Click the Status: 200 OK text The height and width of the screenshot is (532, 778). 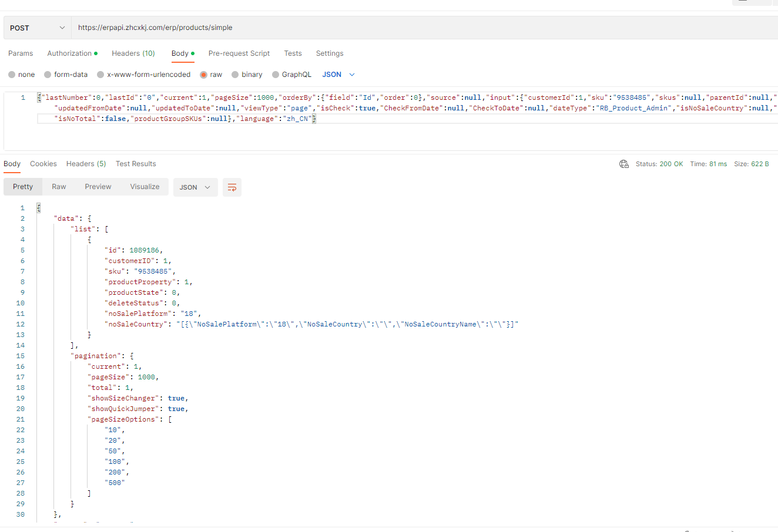coord(659,164)
